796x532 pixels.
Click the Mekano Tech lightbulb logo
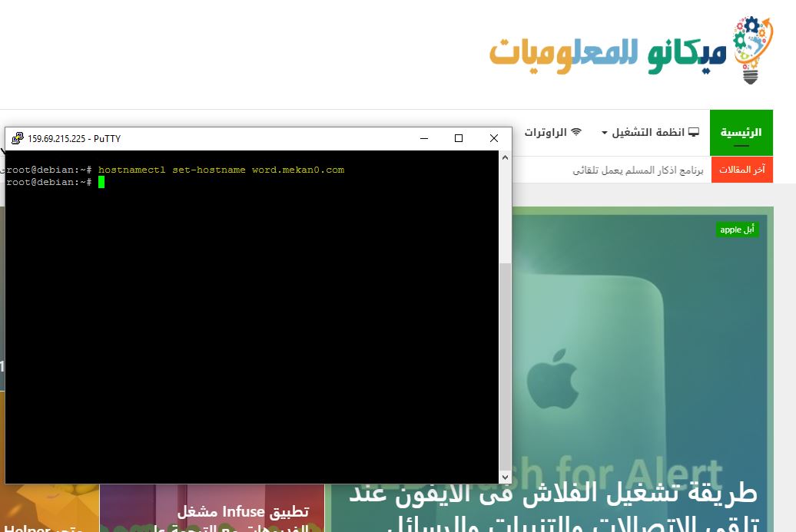[753, 50]
